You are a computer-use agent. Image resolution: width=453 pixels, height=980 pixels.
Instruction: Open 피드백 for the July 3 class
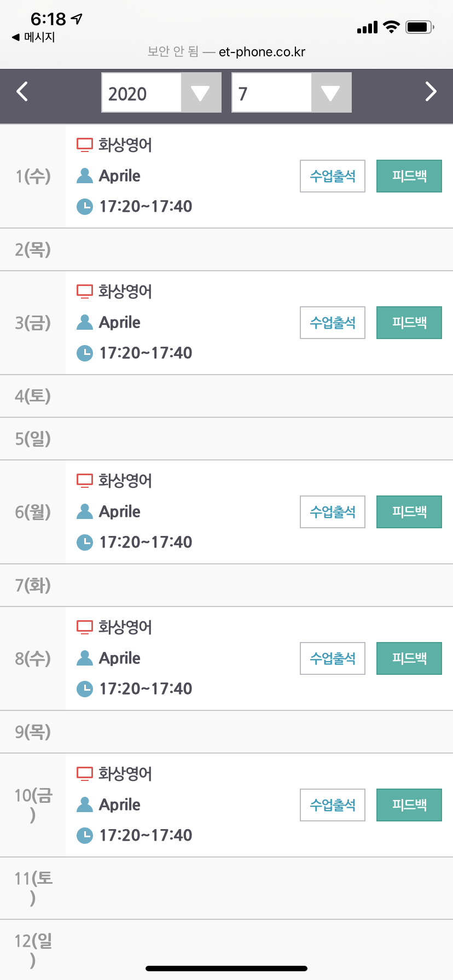pos(409,323)
